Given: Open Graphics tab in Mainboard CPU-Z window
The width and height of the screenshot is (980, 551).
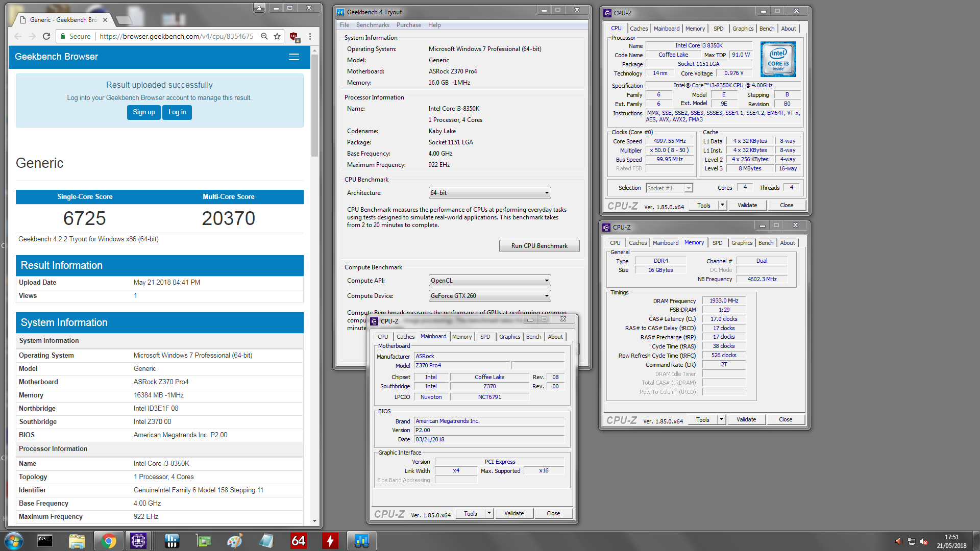Looking at the screenshot, I should tap(509, 337).
